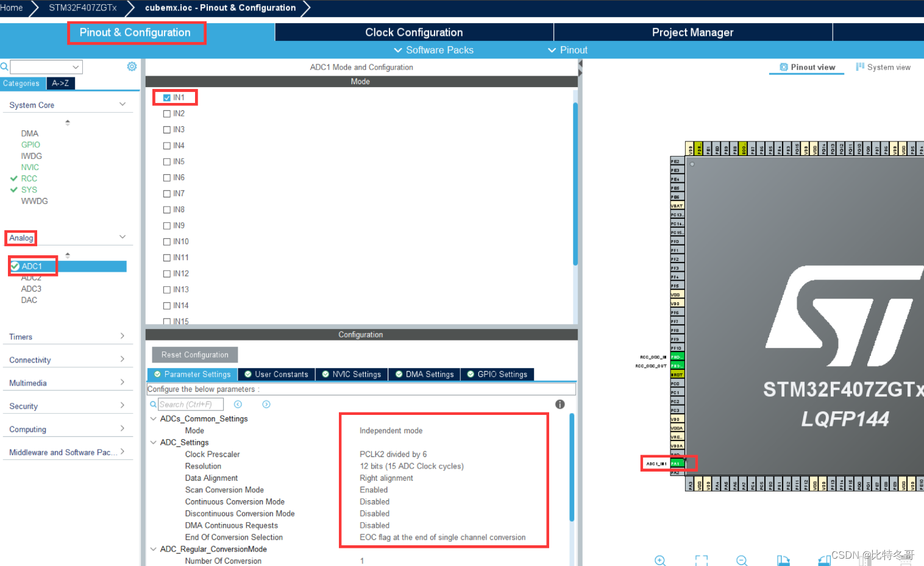Click the System view grid icon

point(860,67)
